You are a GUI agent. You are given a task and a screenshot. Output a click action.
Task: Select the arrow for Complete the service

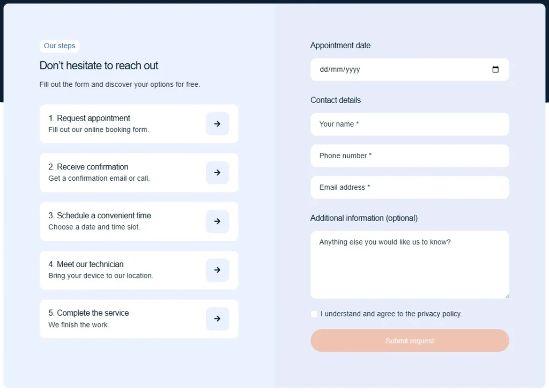(x=217, y=319)
